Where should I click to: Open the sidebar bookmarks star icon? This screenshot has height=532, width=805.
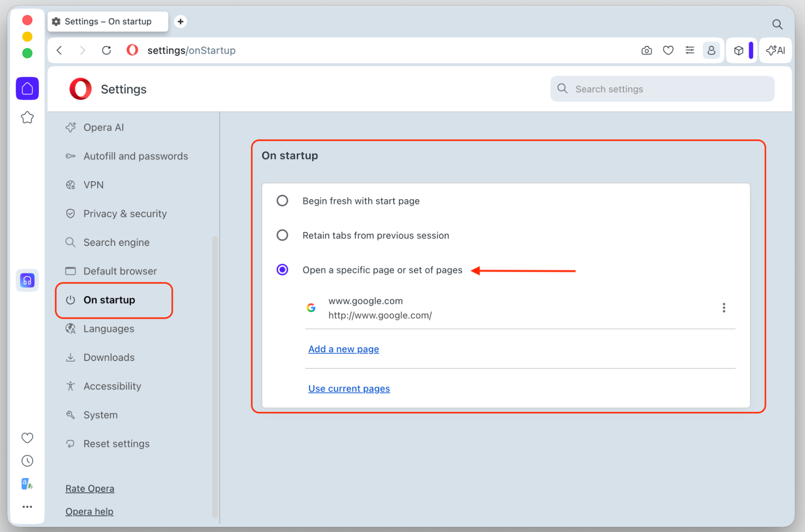[27, 118]
